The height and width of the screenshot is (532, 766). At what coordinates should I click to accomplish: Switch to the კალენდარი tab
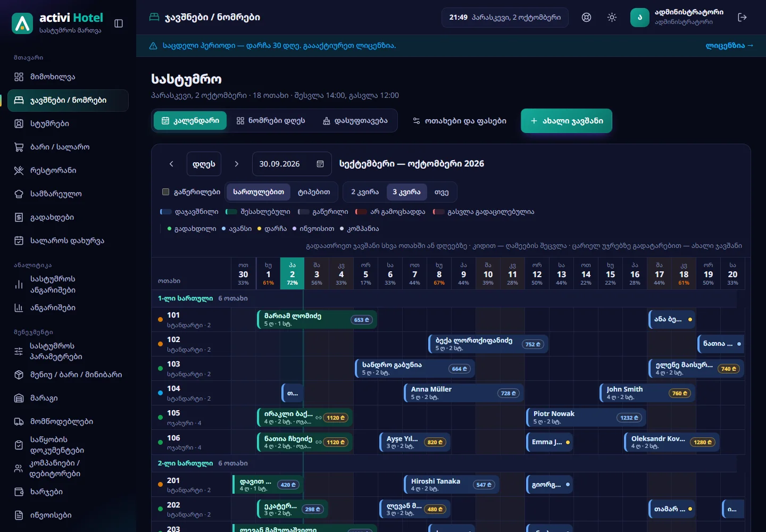[x=190, y=121]
